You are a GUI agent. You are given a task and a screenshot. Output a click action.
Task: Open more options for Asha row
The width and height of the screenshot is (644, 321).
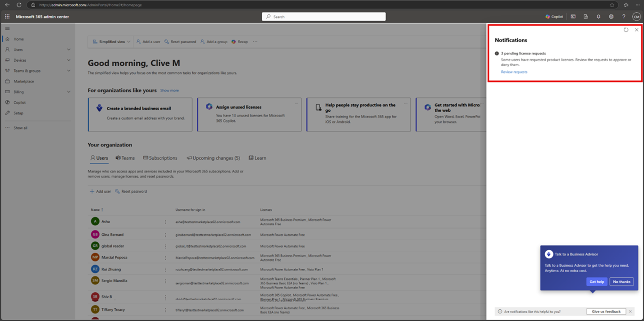[x=165, y=222]
